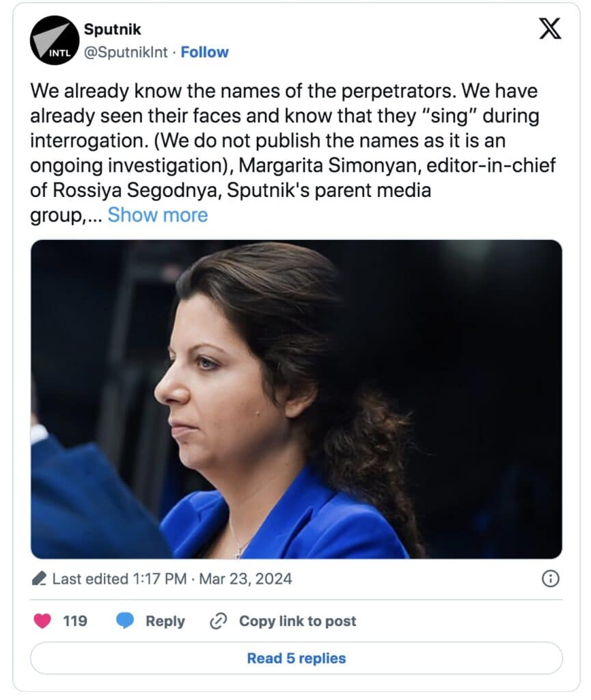Click the 119 likes count

tap(74, 621)
